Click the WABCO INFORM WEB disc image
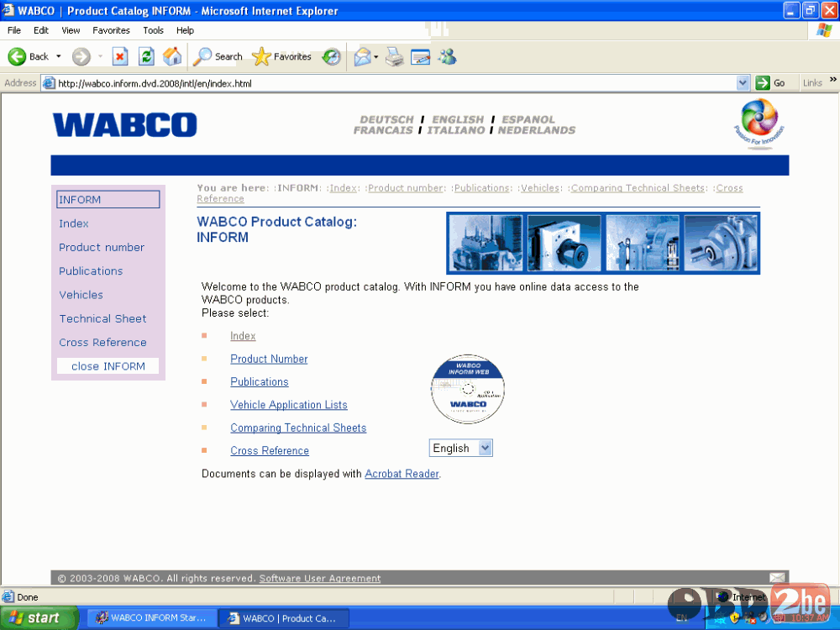 [x=468, y=388]
